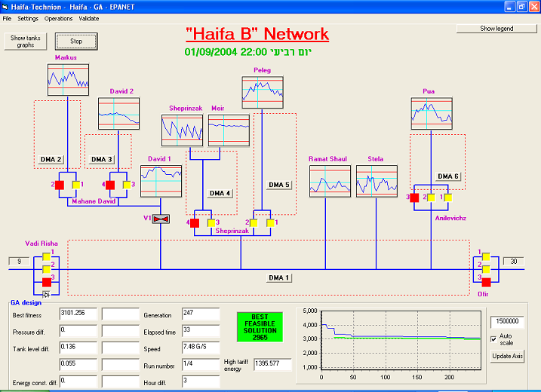This screenshot has width=541, height=392.
Task: Click Run number field showing 1/4
Action: tap(201, 365)
